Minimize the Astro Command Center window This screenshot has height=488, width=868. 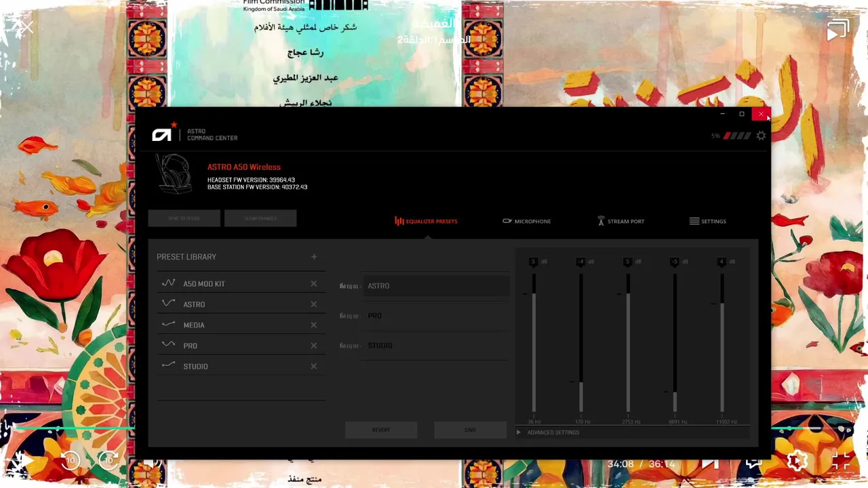point(723,114)
